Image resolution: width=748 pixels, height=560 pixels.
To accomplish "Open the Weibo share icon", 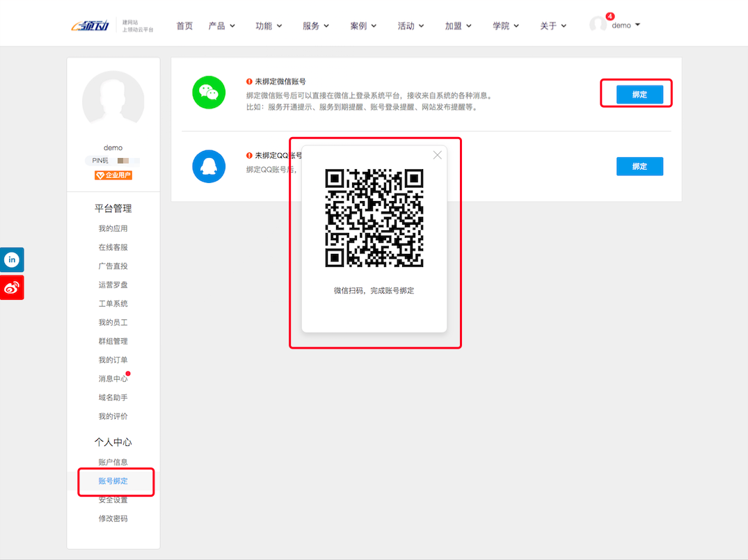I will click(x=12, y=287).
